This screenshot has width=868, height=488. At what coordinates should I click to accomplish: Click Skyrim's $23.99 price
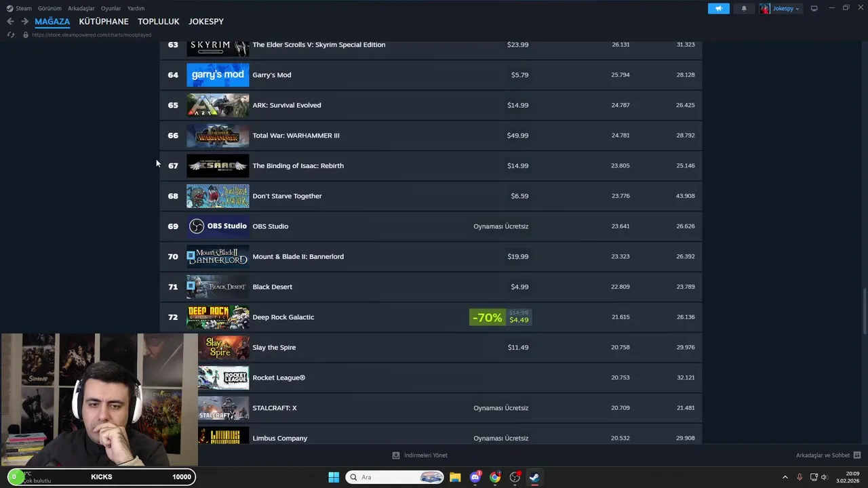pyautogui.click(x=517, y=45)
